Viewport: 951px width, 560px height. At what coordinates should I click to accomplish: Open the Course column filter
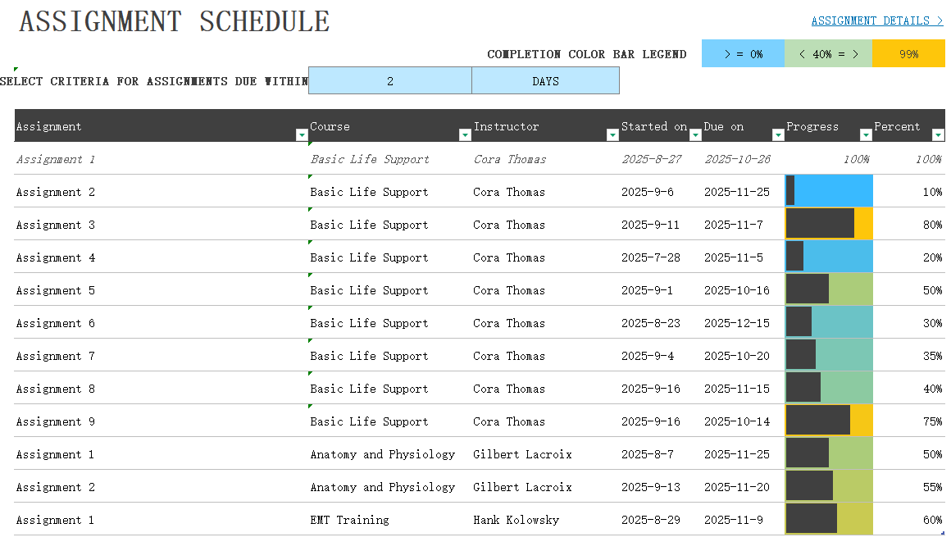465,134
